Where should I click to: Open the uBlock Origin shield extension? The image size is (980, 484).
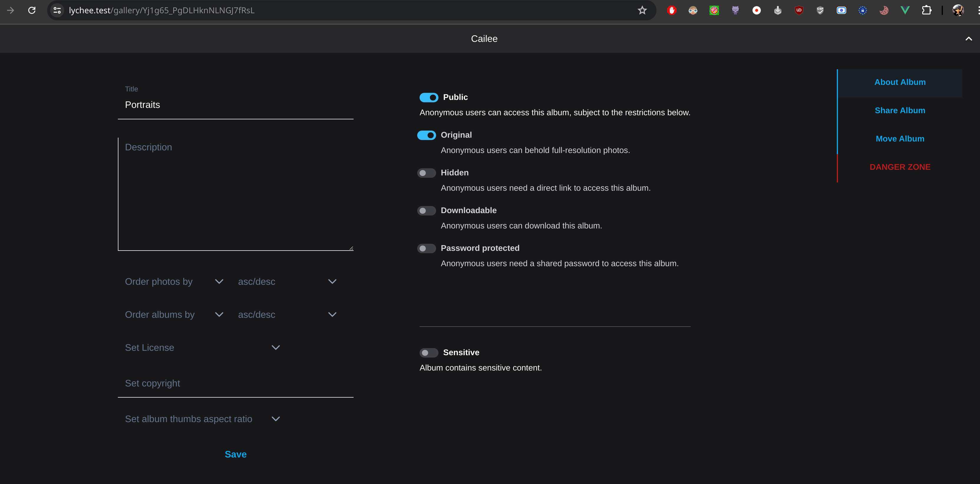click(x=799, y=10)
